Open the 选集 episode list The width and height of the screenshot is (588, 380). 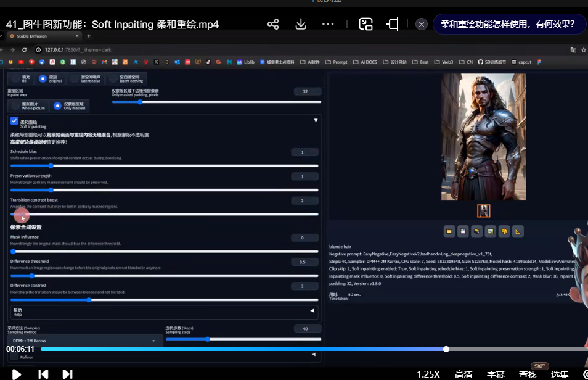(560, 374)
